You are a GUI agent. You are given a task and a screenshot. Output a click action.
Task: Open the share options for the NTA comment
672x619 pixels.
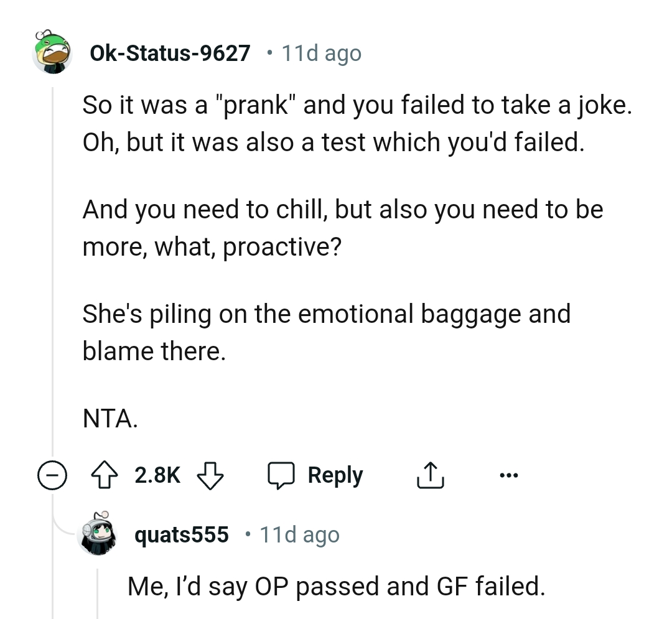pyautogui.click(x=429, y=475)
